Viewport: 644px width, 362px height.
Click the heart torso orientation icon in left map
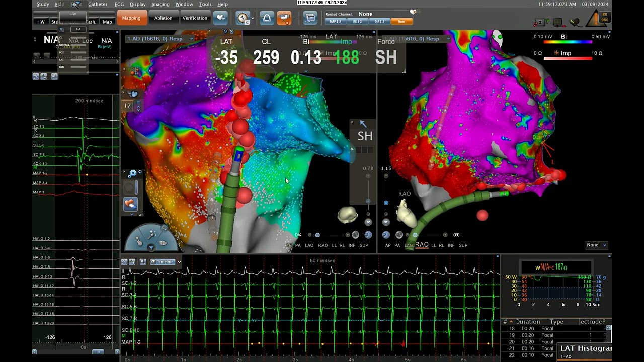[347, 215]
